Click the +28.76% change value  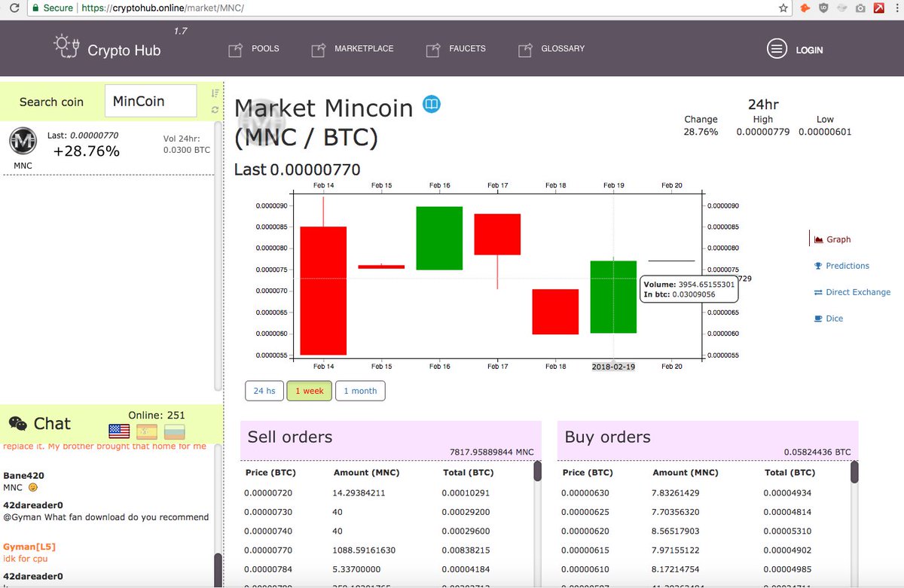point(86,151)
